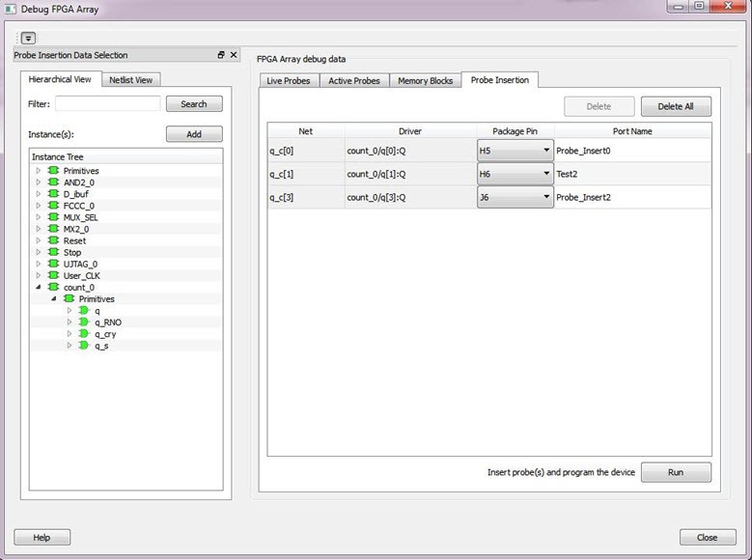This screenshot has width=752, height=560.
Task: Collapse the count_0 tree node
Action: [x=39, y=287]
